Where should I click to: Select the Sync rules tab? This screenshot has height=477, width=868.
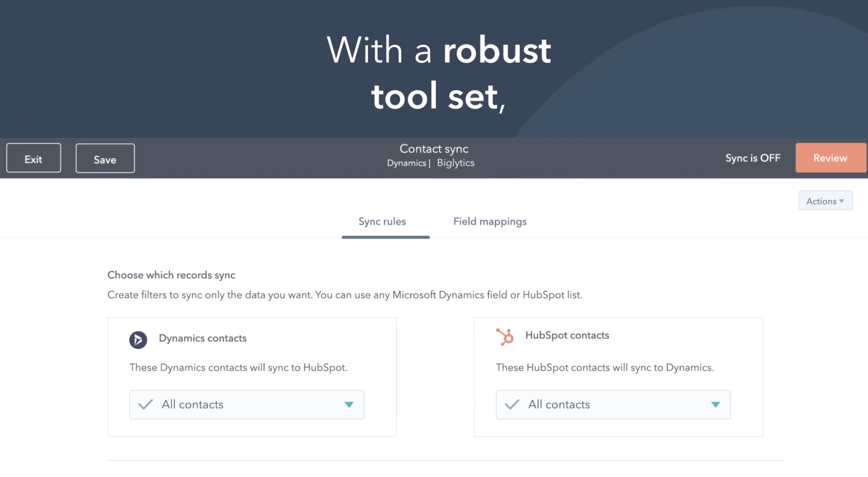pos(382,221)
